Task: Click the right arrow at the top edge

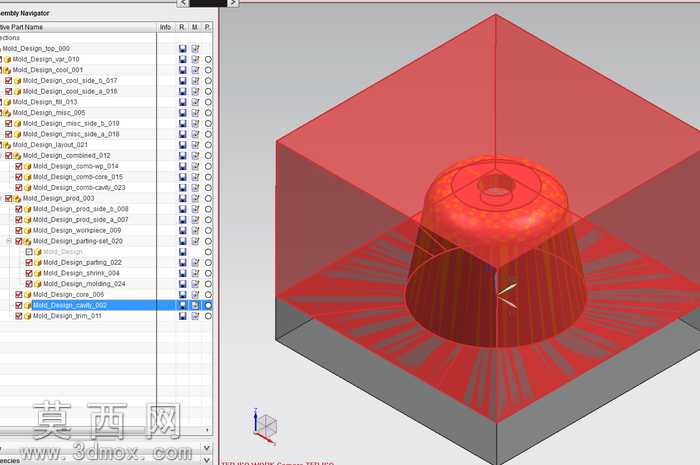Action: click(x=233, y=3)
